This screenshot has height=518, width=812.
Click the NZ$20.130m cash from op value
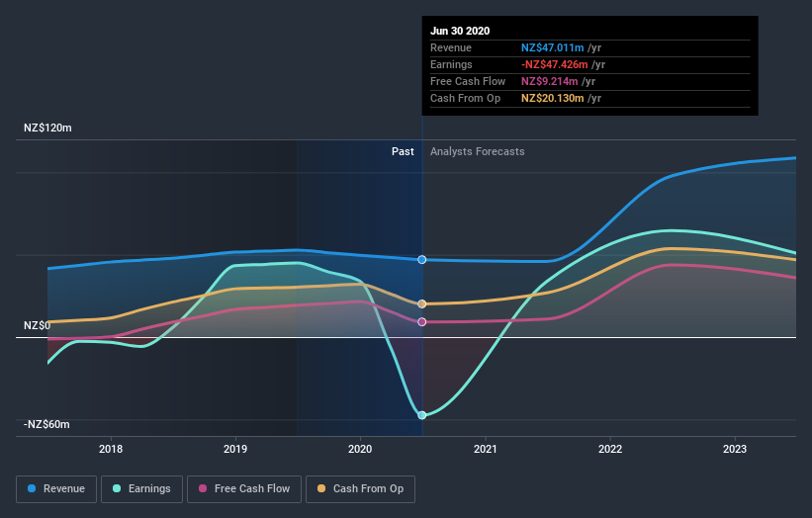tap(553, 98)
